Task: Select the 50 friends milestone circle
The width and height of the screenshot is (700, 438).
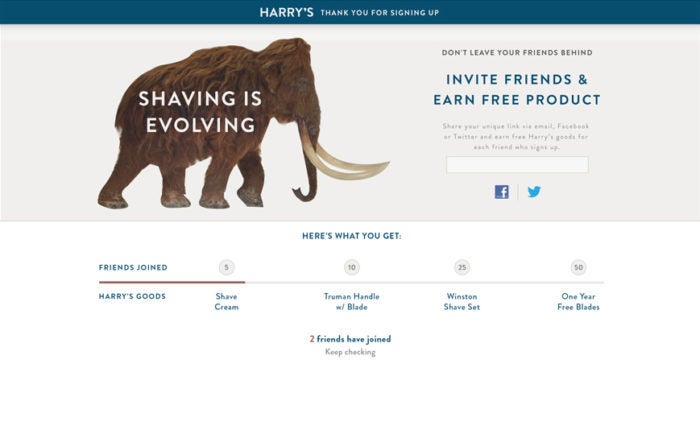Action: click(x=579, y=267)
